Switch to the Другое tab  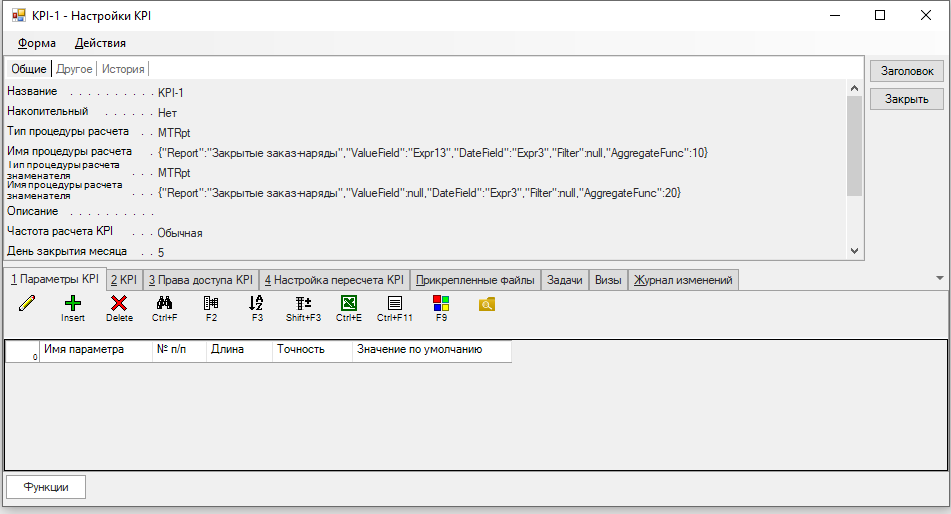coord(75,69)
